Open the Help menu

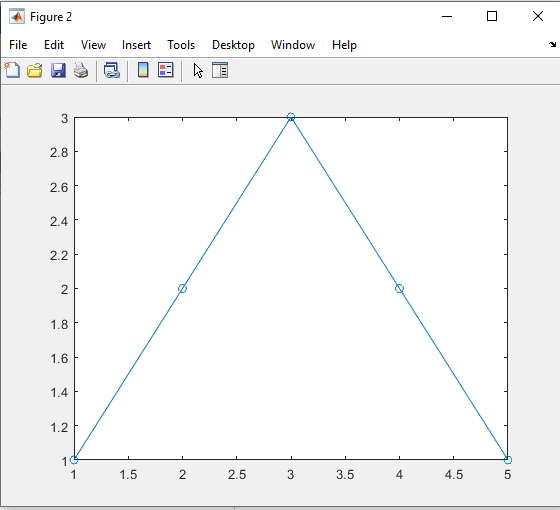(x=344, y=45)
